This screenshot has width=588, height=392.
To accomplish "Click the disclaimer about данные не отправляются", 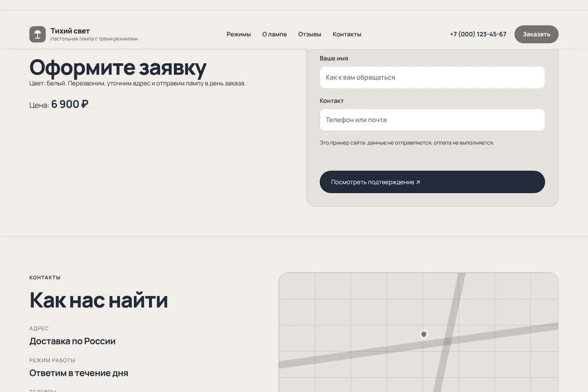I will (407, 143).
